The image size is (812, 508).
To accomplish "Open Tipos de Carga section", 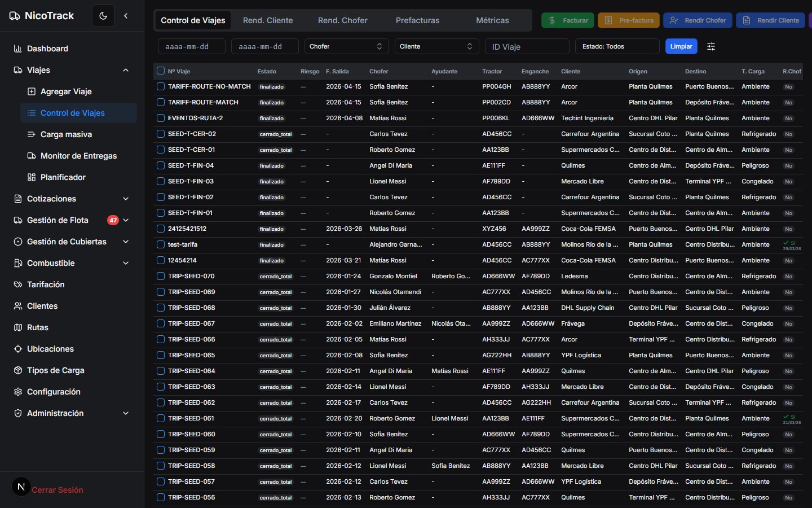I will pos(72,370).
